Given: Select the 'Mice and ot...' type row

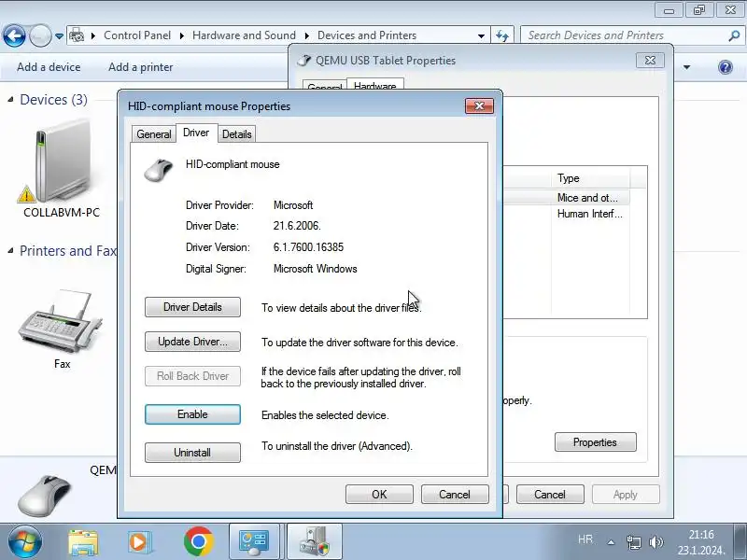Looking at the screenshot, I should tap(567, 198).
